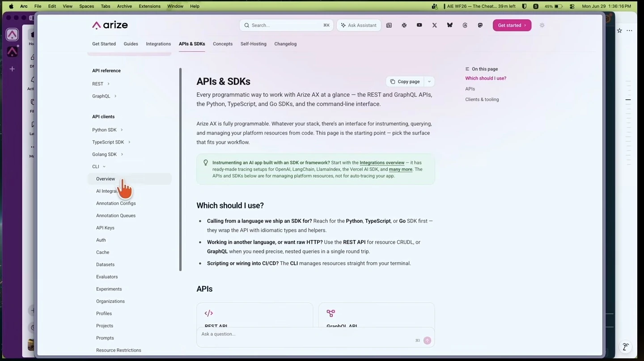Open Annotation Queues in CLI list
Image resolution: width=644 pixels, height=361 pixels.
tap(116, 216)
